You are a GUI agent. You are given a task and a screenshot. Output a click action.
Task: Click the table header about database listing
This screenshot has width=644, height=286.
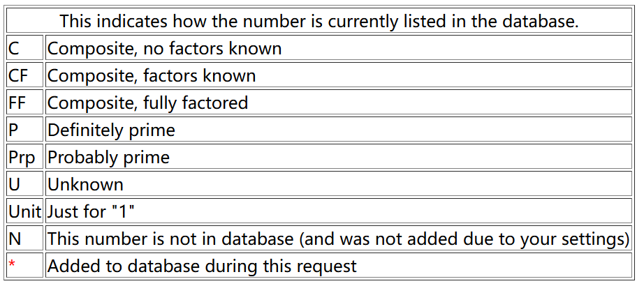(319, 21)
